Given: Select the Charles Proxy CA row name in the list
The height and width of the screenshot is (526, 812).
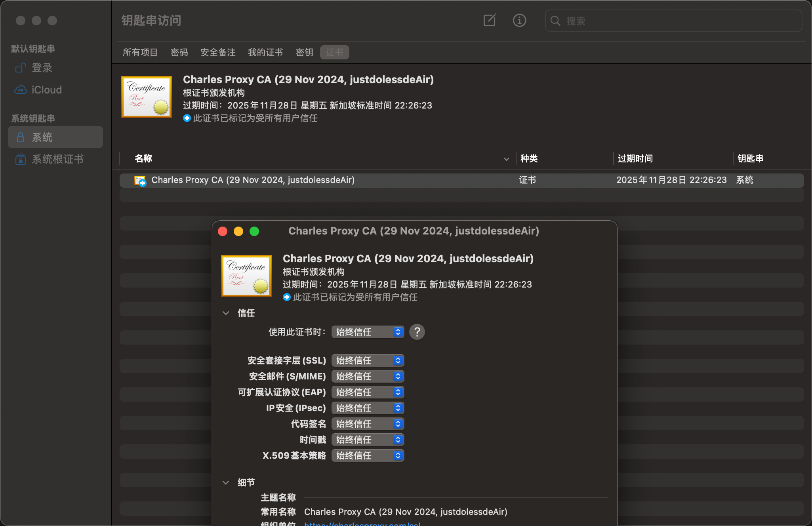Looking at the screenshot, I should click(x=253, y=180).
